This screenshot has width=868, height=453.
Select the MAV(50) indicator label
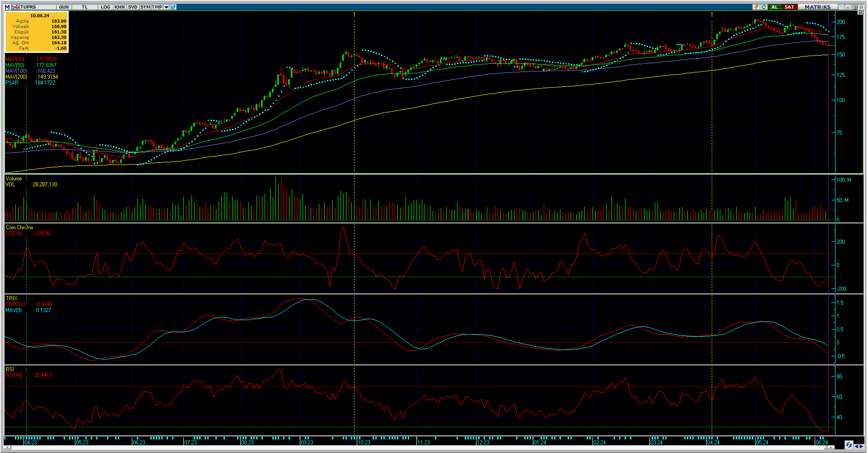[x=15, y=65]
